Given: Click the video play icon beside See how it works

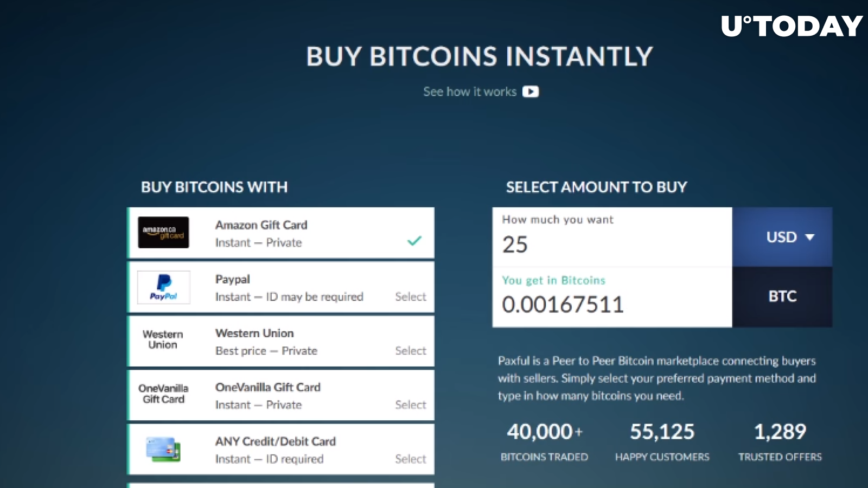Looking at the screenshot, I should (x=531, y=92).
